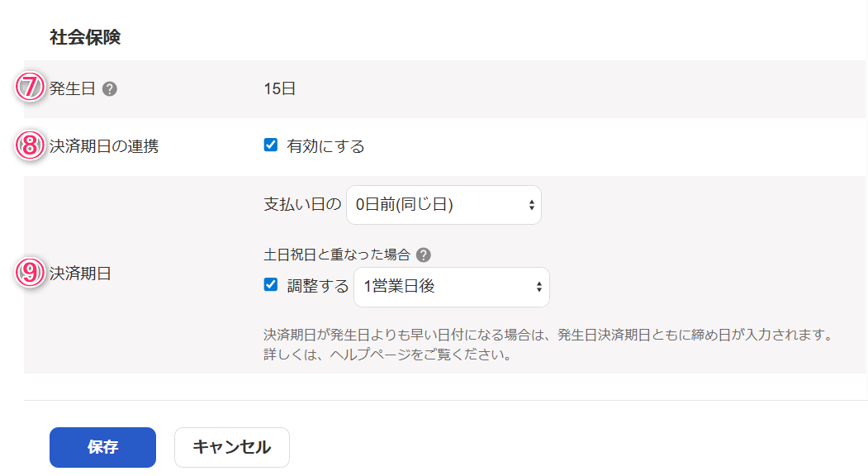Uncheck the 調整する checkbox

[x=271, y=285]
